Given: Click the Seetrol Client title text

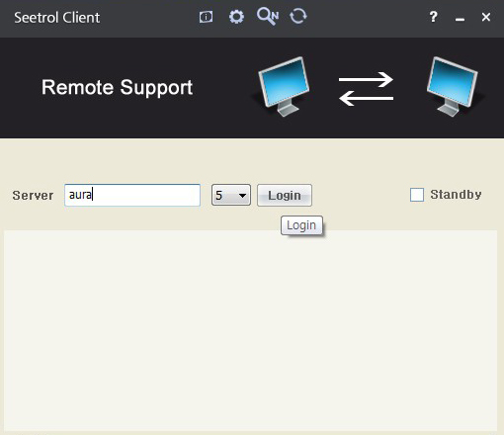Looking at the screenshot, I should [x=56, y=18].
